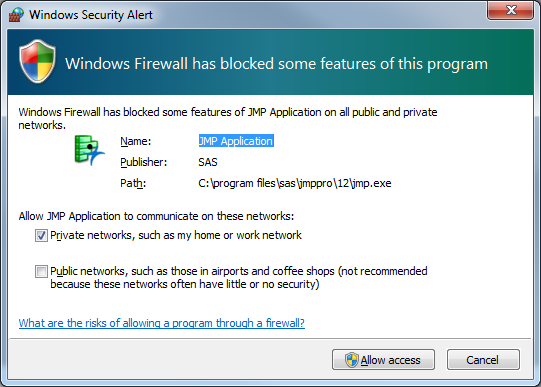The height and width of the screenshot is (387, 541).
Task: Click the Path: field label
Action: point(133,183)
